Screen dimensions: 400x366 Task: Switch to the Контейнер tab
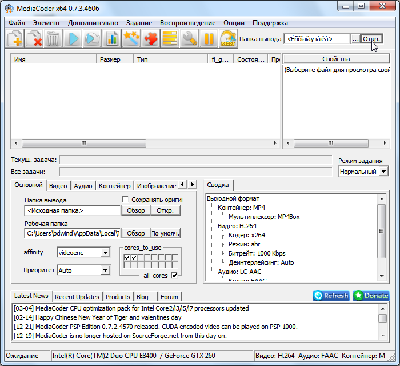coord(114,186)
